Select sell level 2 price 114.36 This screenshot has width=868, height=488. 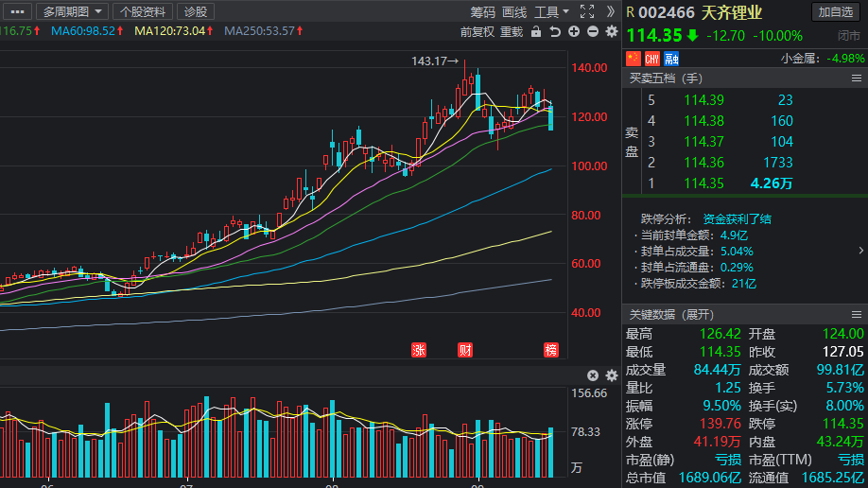coord(703,163)
